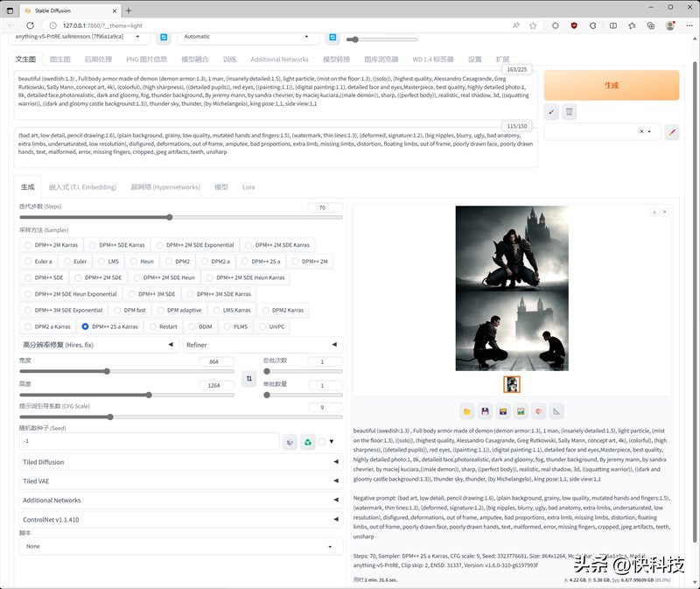Image resolution: width=700 pixels, height=589 pixels.
Task: Expand the Tiled VAE panel
Action: click(181, 481)
